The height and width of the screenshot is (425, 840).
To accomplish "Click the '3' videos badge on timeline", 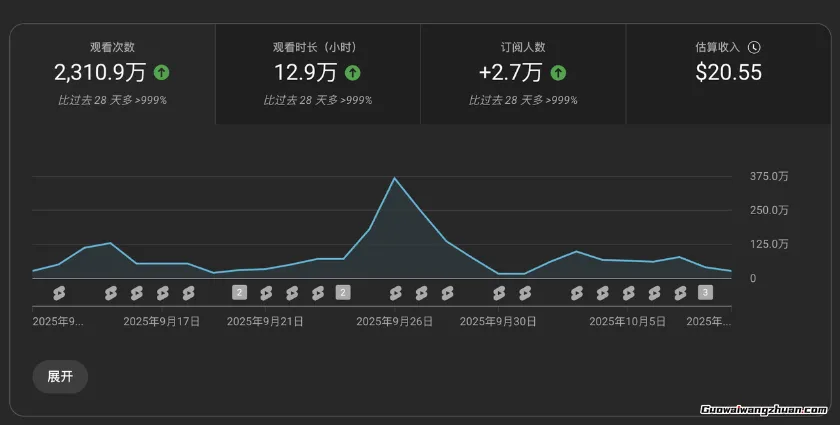I will tap(706, 293).
